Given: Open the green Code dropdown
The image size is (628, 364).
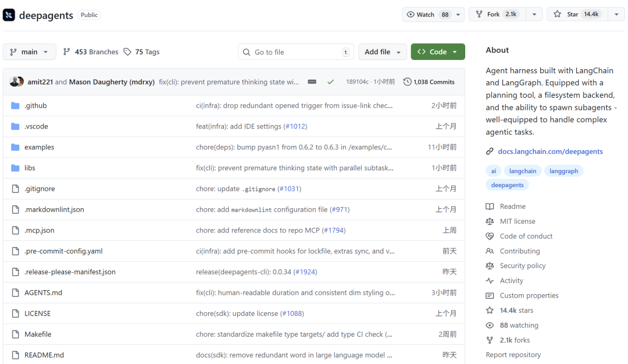Looking at the screenshot, I should [437, 52].
